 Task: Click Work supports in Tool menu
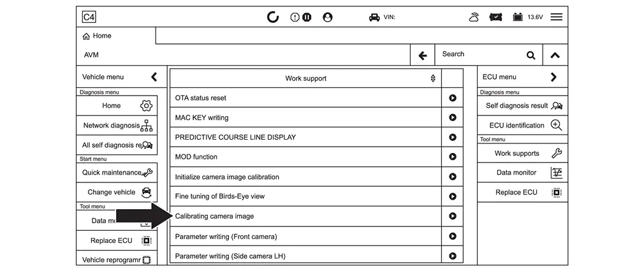[522, 154]
